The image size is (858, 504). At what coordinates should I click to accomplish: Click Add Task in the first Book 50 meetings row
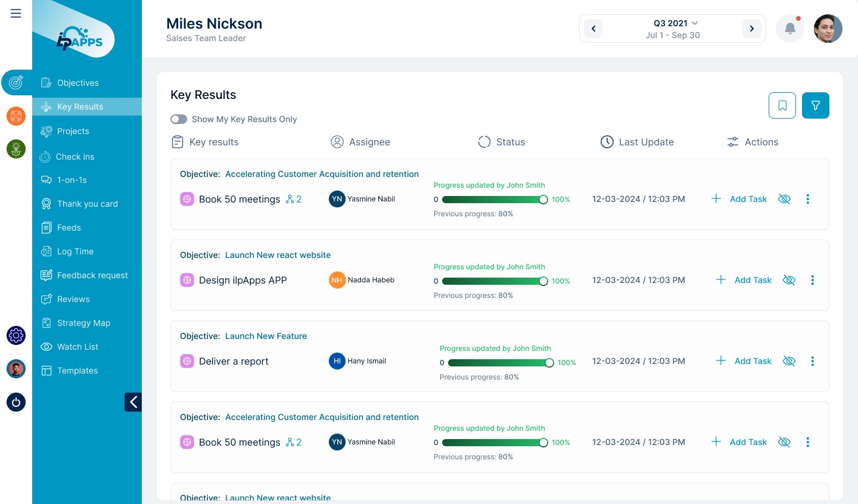pyautogui.click(x=739, y=199)
